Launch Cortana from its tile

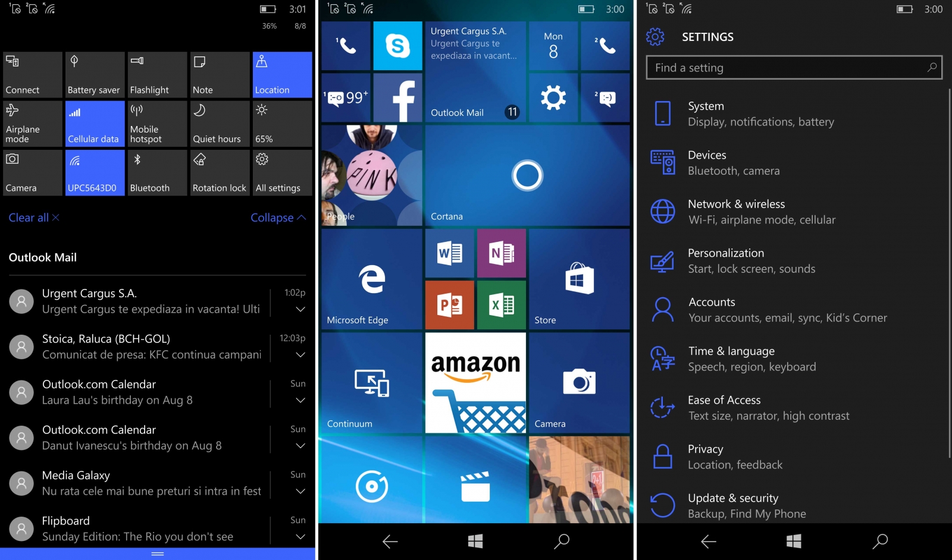pos(527,175)
